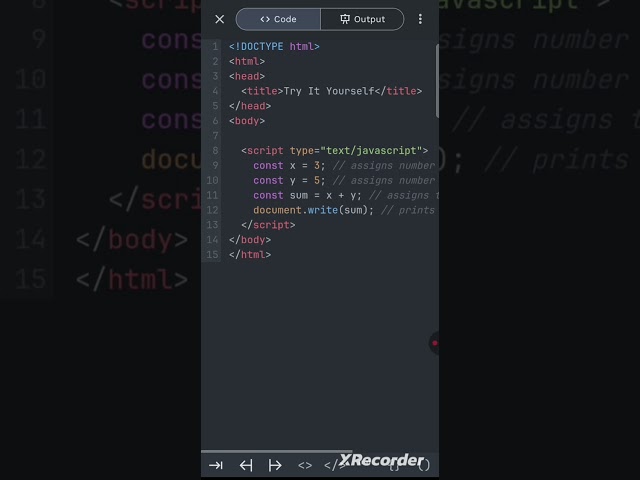640x480 pixels.
Task: Switch to the Output tab
Action: pyautogui.click(x=362, y=19)
